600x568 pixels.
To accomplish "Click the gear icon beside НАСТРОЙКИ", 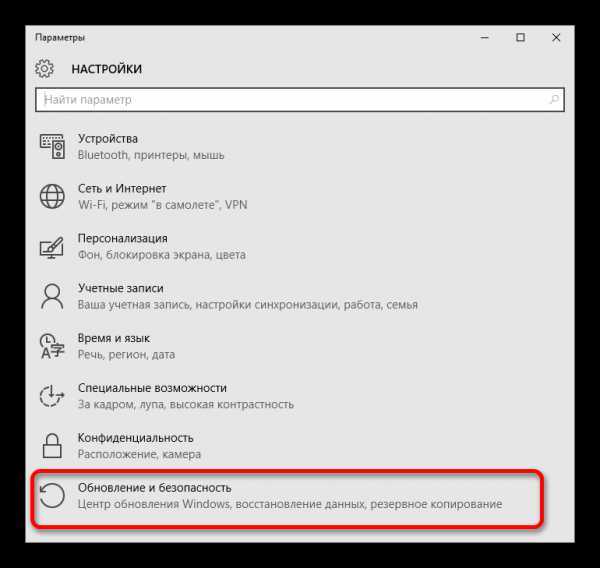I will 44,69.
